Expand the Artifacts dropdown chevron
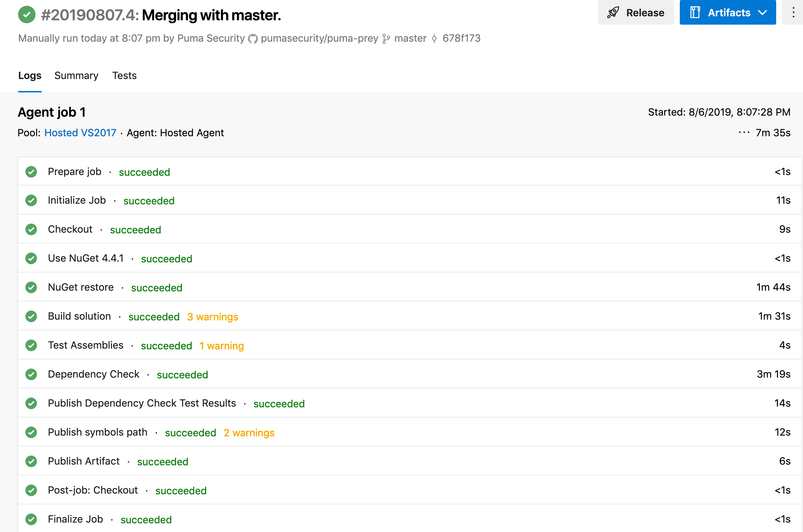Screen dimensions: 803x532 [x=762, y=13]
